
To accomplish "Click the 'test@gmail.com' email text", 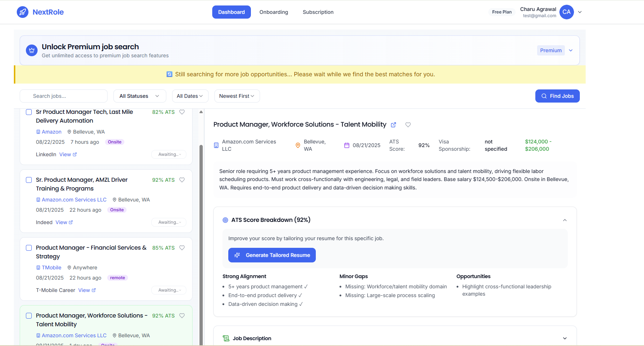I will tap(539, 16).
